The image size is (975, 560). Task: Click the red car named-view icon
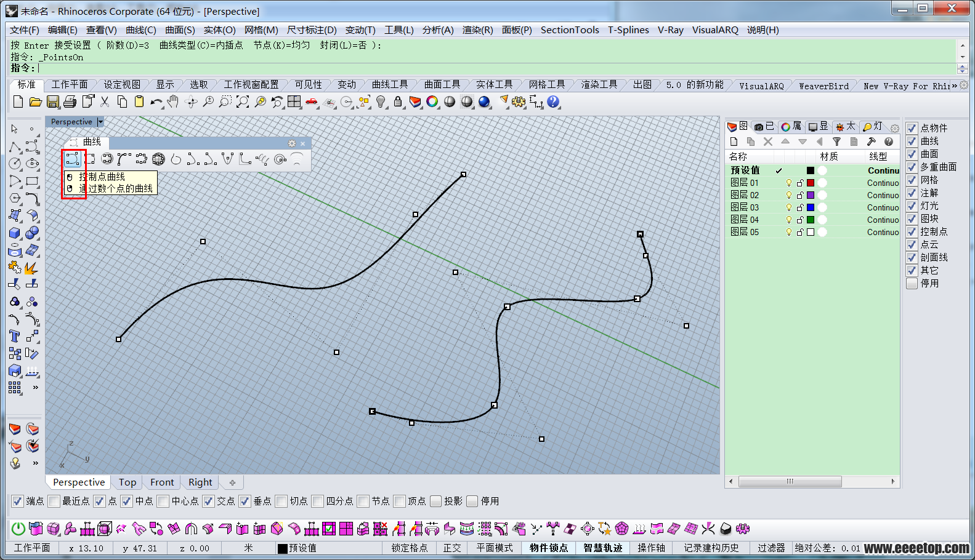(x=312, y=102)
